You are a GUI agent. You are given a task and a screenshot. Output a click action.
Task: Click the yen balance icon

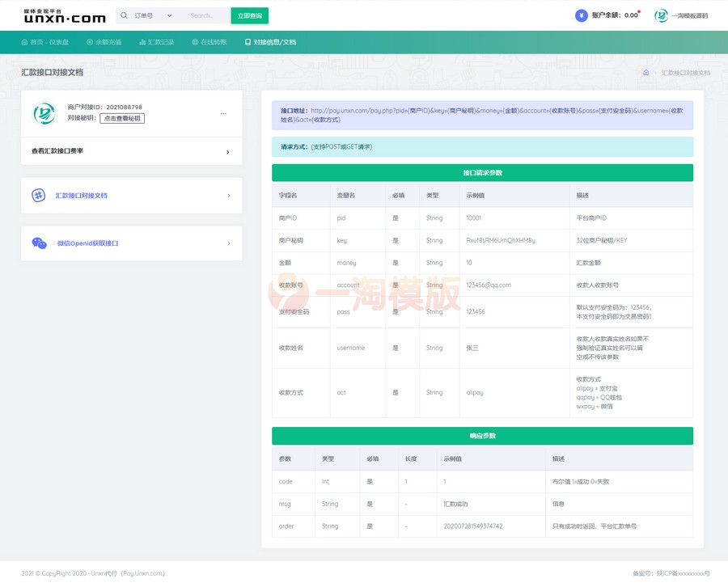point(581,15)
